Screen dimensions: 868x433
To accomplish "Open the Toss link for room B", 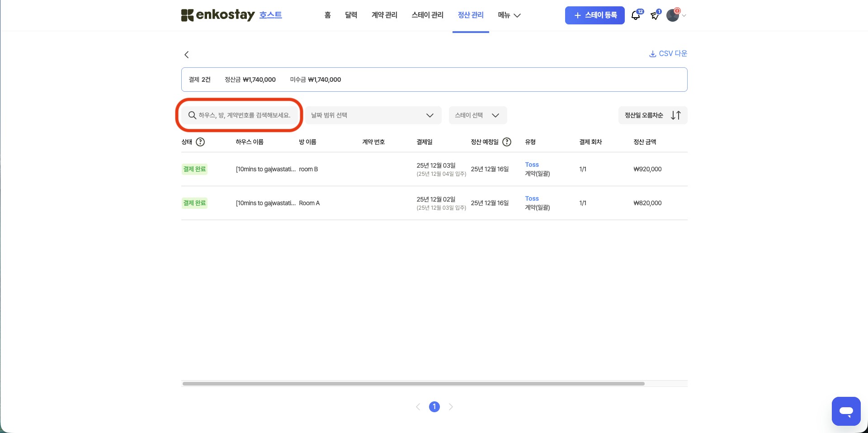I will coord(532,165).
